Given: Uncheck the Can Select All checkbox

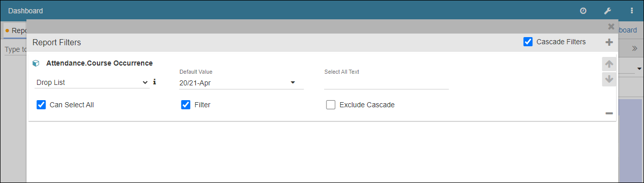Looking at the screenshot, I should coord(42,105).
